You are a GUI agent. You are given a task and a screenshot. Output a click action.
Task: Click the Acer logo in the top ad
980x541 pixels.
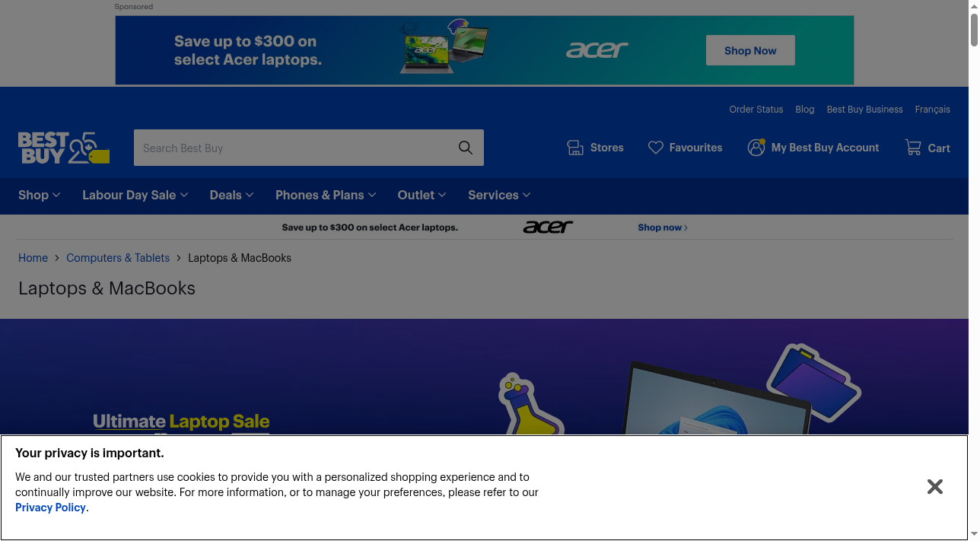pyautogui.click(x=597, y=50)
